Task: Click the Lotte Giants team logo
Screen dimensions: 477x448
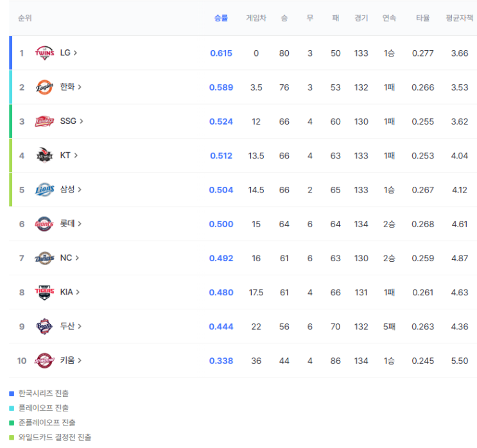Action: (44, 224)
